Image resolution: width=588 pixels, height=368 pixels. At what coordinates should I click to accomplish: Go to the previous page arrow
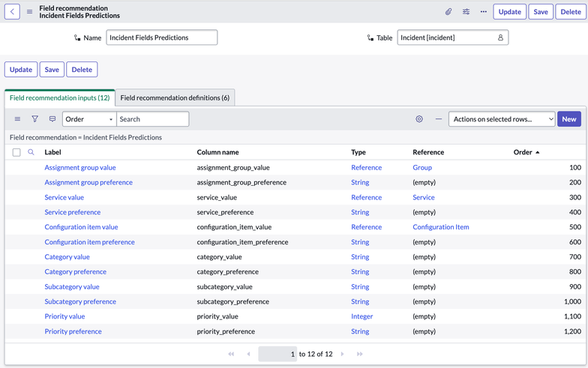248,354
